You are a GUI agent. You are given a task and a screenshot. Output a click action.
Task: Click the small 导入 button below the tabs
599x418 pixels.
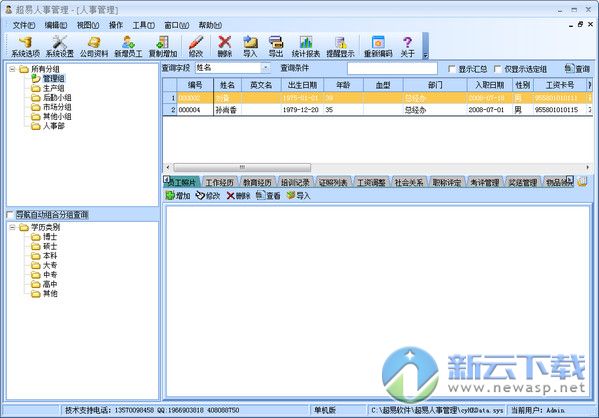pyautogui.click(x=298, y=196)
